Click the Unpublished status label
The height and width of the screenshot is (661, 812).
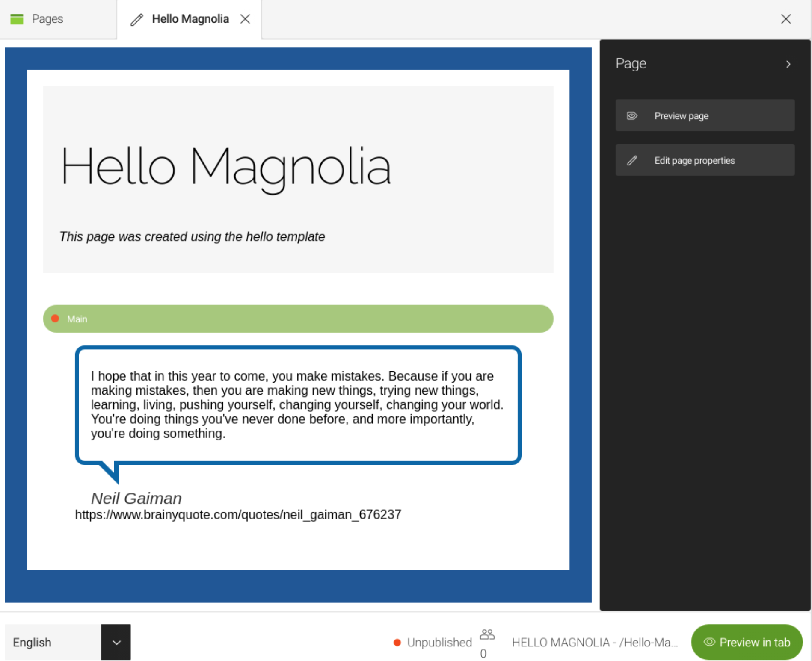[x=439, y=642]
